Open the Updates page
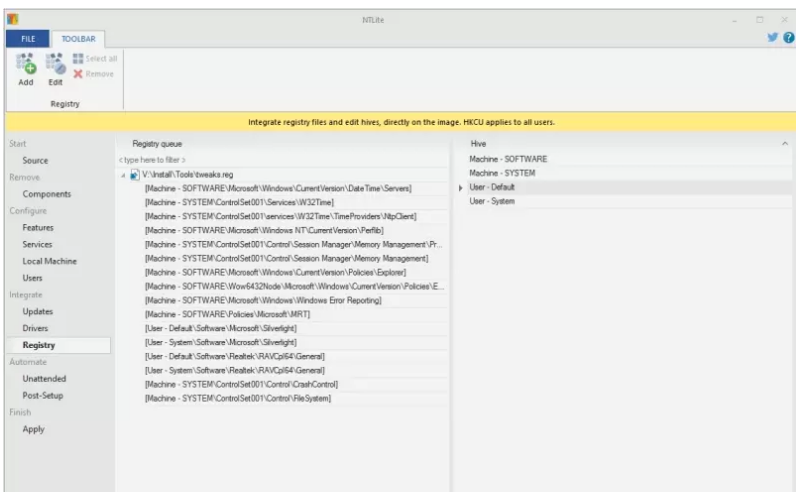Viewport: 803px width, 492px height. click(x=37, y=312)
